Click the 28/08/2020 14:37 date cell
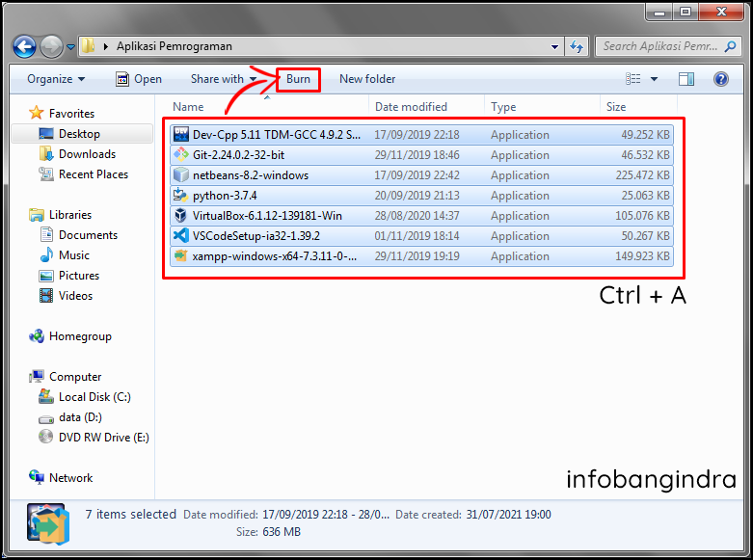753x560 pixels. [417, 216]
